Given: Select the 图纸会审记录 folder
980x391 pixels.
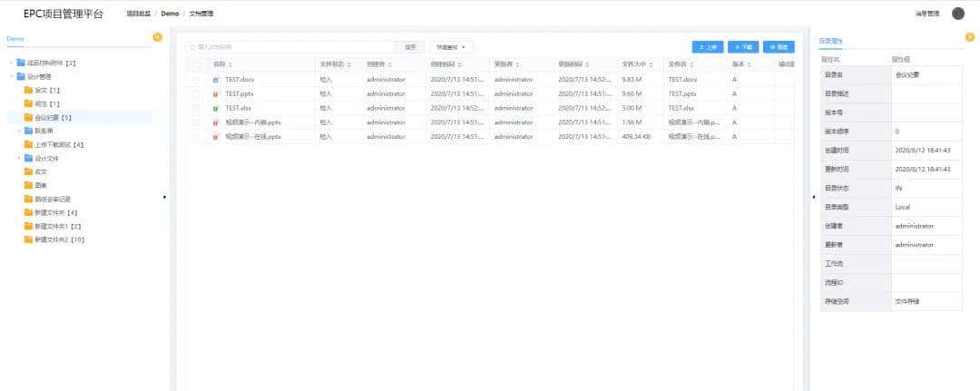Looking at the screenshot, I should click(54, 200).
